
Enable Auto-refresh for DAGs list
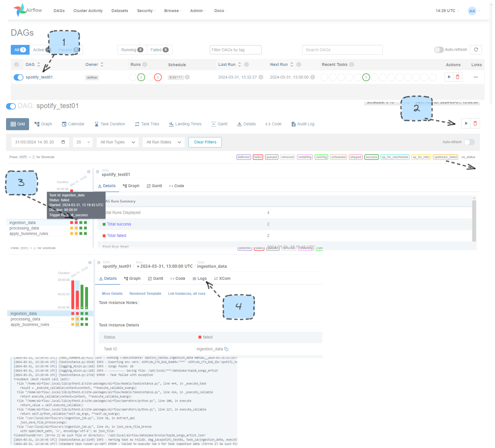[x=439, y=49]
